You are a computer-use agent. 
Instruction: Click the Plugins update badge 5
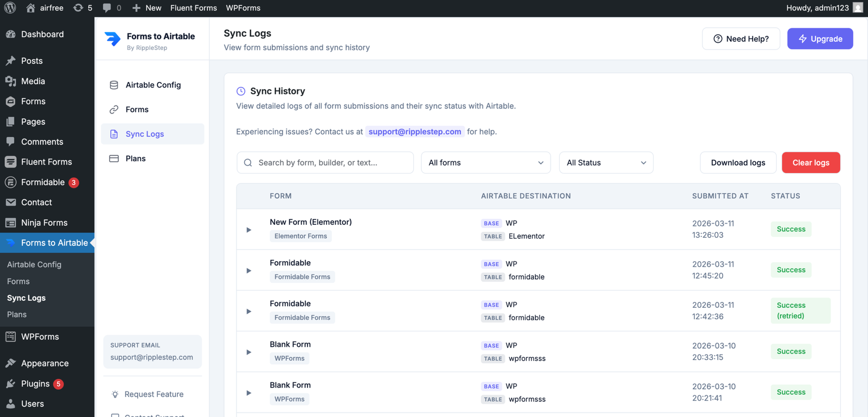point(59,384)
